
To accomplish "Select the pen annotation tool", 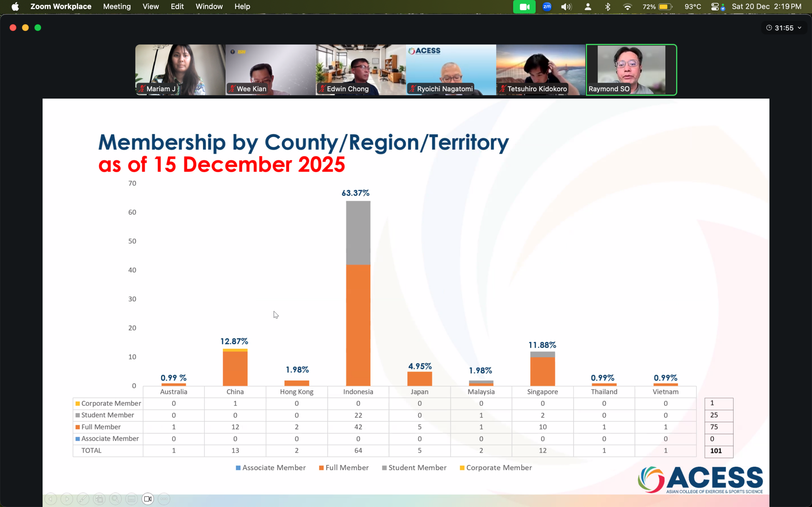I will [83, 499].
